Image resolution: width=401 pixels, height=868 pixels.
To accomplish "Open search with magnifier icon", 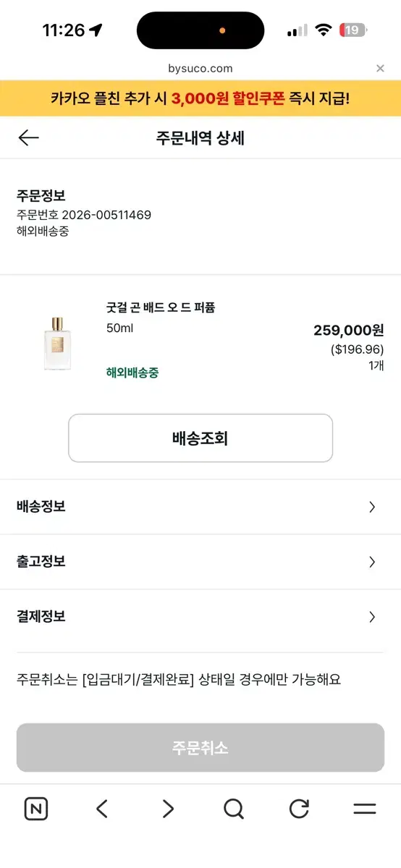I will coord(234,809).
